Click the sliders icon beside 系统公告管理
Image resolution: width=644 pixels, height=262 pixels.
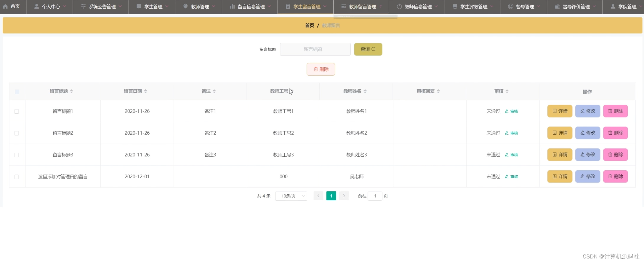click(x=83, y=7)
